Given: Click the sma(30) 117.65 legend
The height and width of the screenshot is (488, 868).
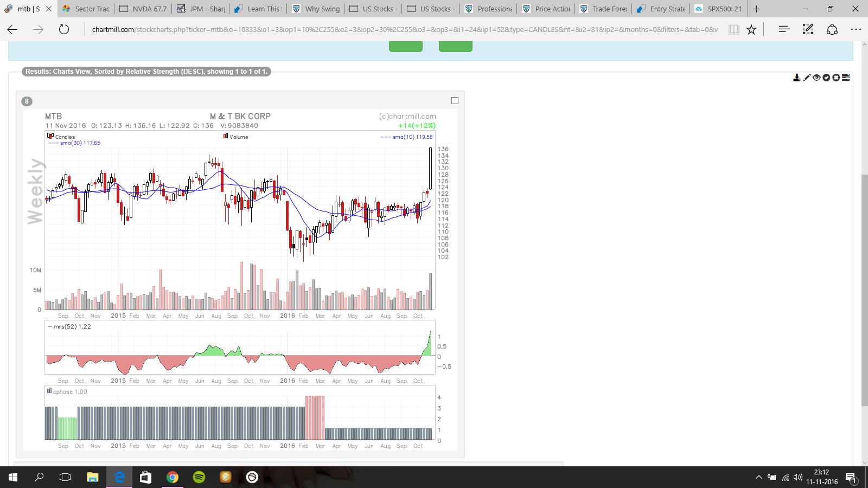Looking at the screenshot, I should pyautogui.click(x=74, y=143).
